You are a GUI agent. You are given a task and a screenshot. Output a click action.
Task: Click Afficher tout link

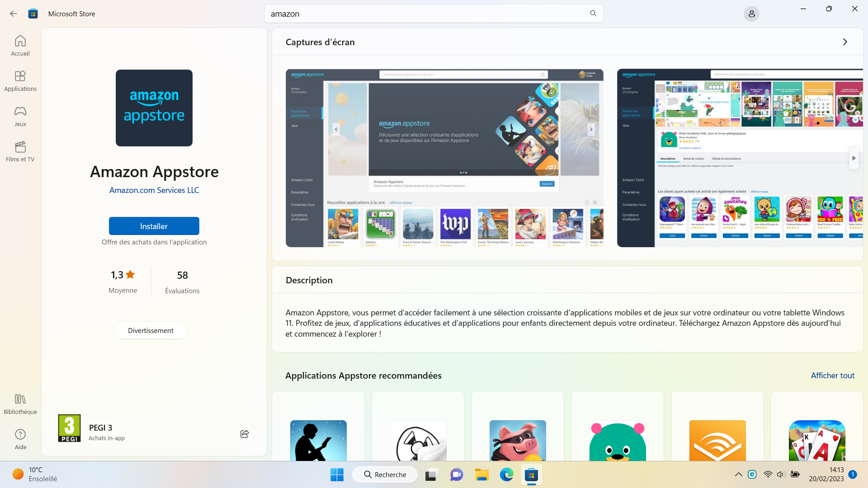(833, 375)
